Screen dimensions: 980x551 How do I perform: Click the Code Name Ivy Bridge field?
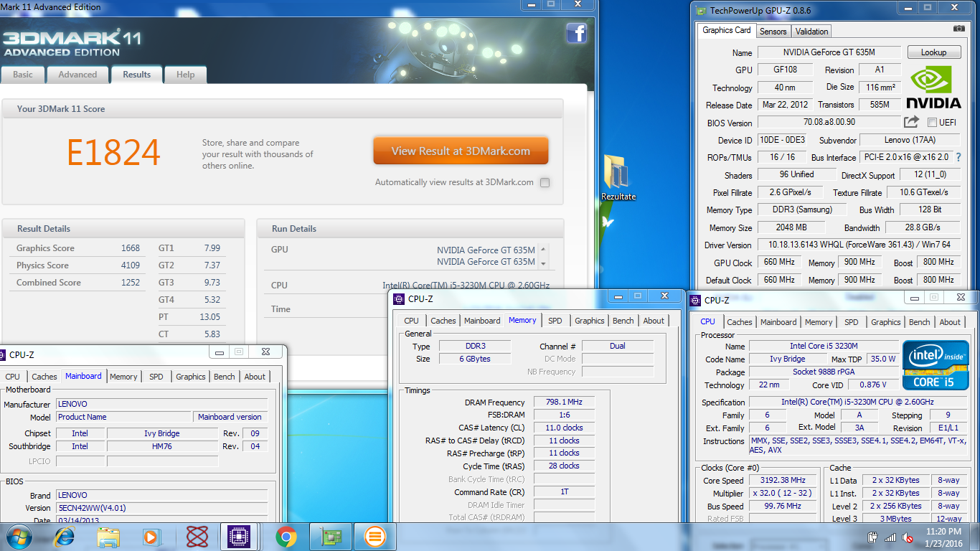787,359
